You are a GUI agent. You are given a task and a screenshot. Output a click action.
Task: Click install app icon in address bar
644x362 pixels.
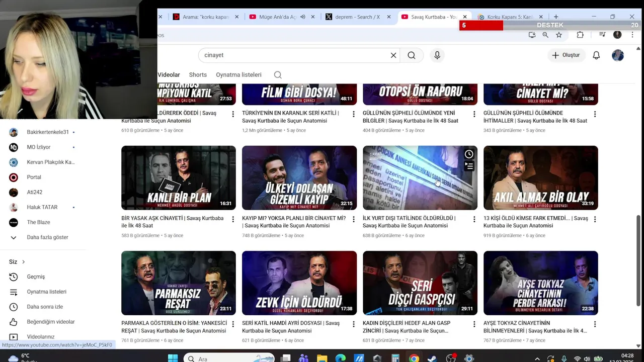click(x=532, y=35)
